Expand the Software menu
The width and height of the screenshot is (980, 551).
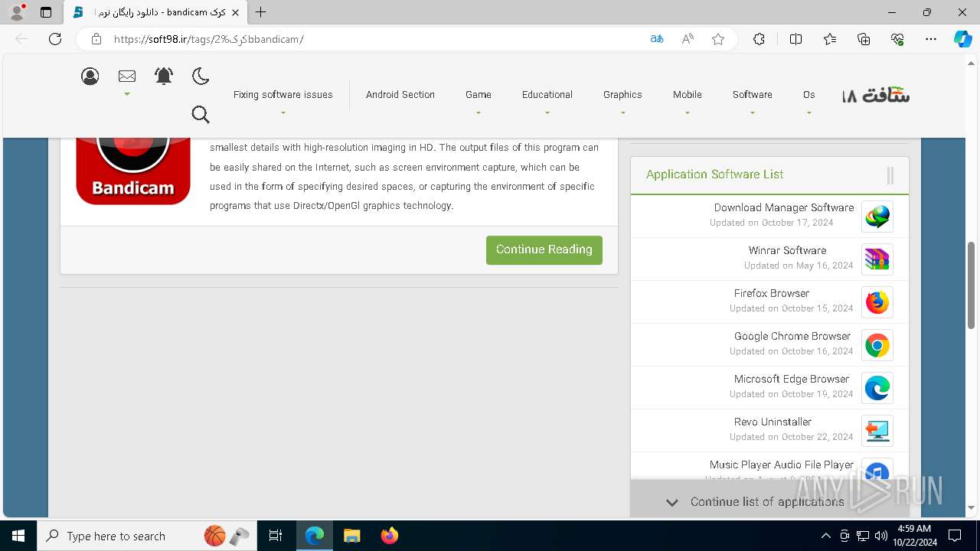[x=753, y=95]
